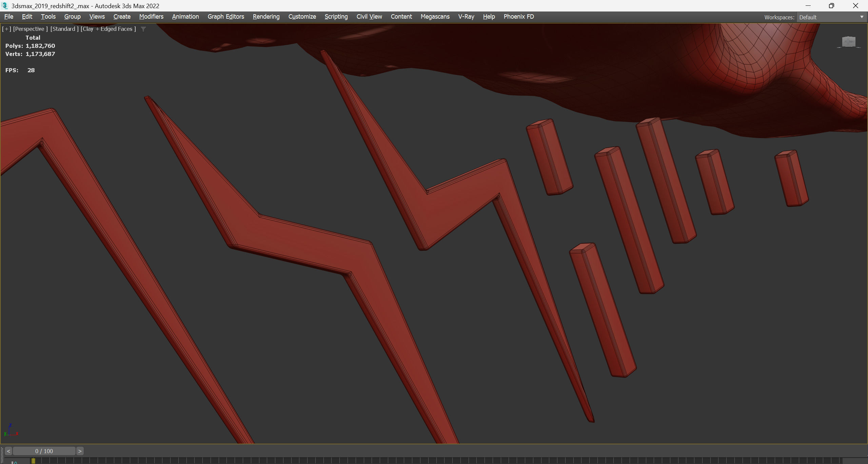Click the viewport filter funnel icon
The image size is (868, 464).
143,29
